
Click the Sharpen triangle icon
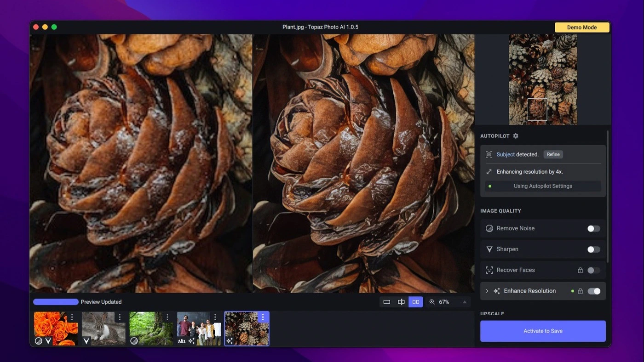[x=489, y=249]
